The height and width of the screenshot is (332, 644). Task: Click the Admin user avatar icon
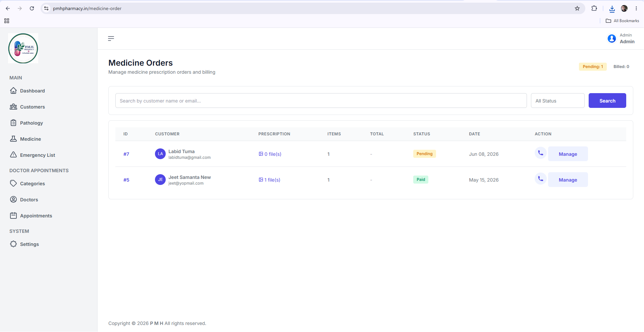[x=612, y=39]
